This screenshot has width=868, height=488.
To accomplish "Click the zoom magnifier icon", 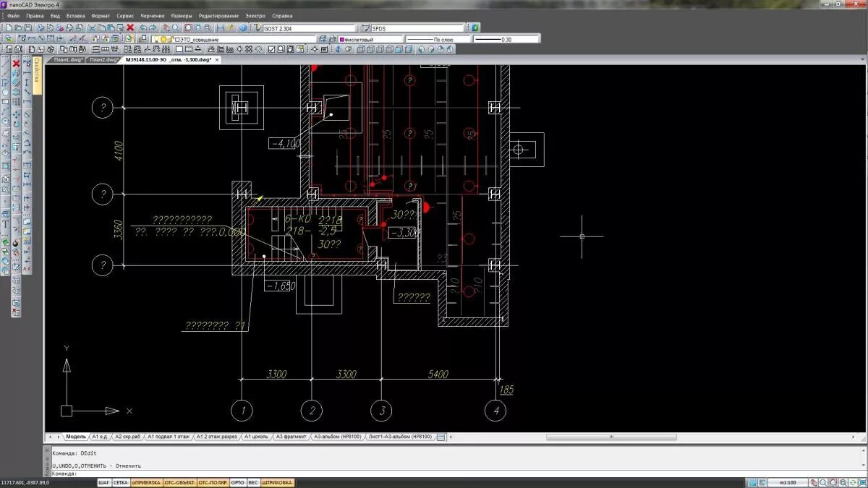I will coord(176,27).
